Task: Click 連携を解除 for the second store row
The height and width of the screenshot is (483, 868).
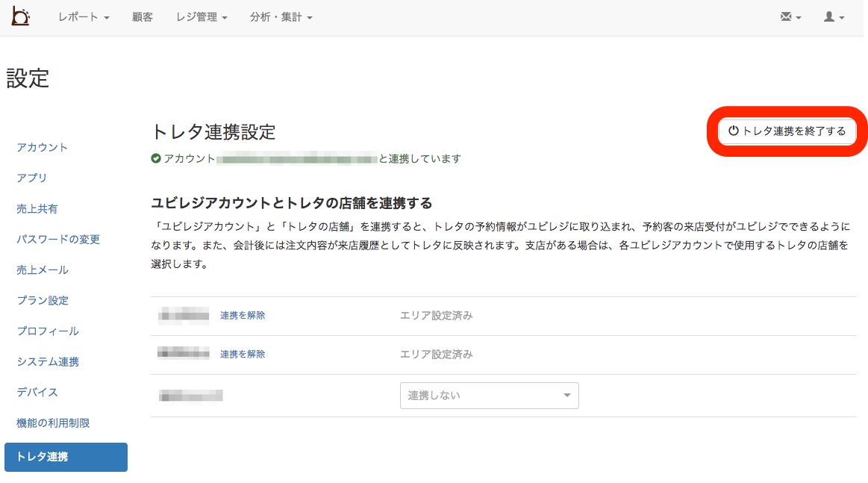Action: pyautogui.click(x=243, y=354)
